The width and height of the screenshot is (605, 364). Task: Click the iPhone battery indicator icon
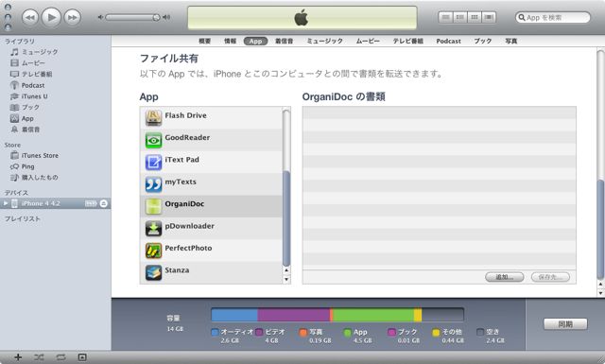coord(91,203)
